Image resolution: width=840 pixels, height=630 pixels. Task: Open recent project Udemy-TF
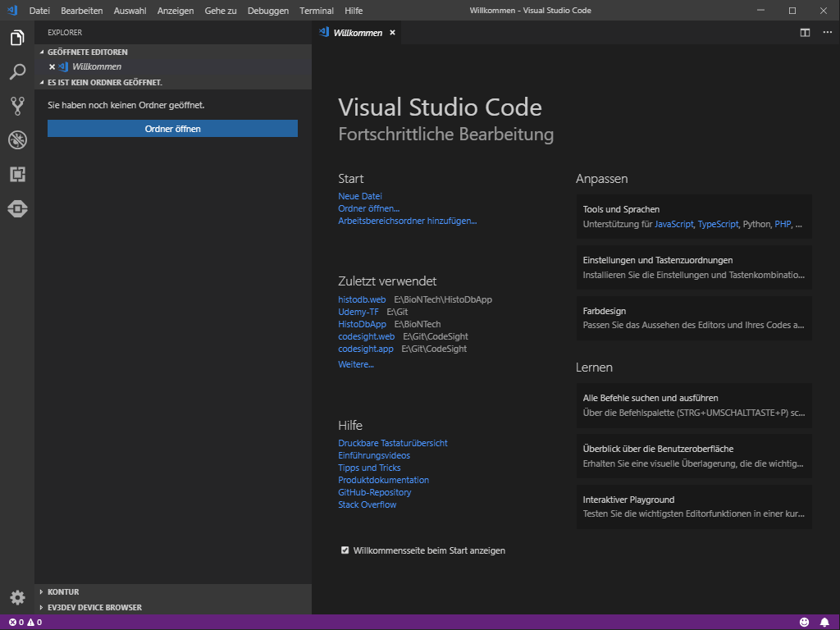(x=358, y=312)
